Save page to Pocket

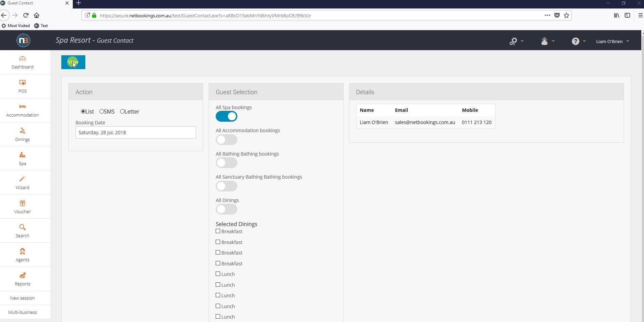pyautogui.click(x=557, y=15)
